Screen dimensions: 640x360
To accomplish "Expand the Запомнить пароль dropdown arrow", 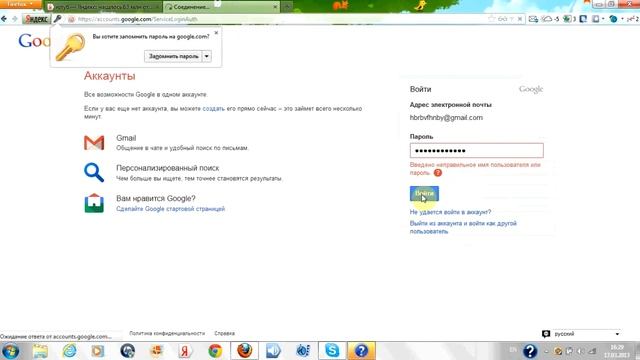I will pyautogui.click(x=207, y=56).
